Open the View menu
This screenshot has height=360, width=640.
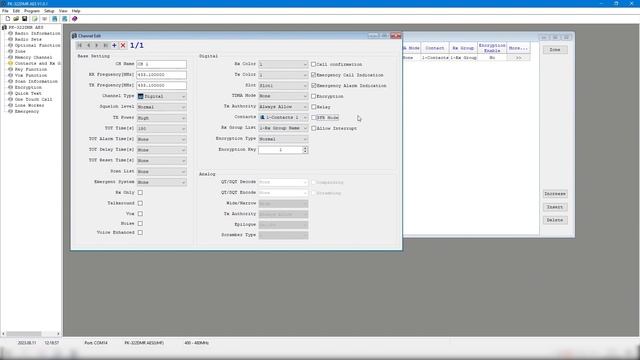tap(63, 11)
